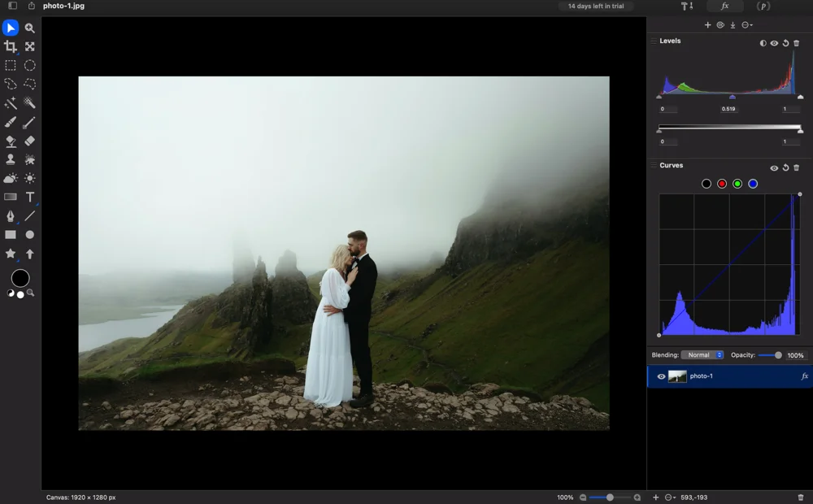The image size is (813, 504).
Task: Select the Polygonal lasso tool
Action: [x=29, y=84]
